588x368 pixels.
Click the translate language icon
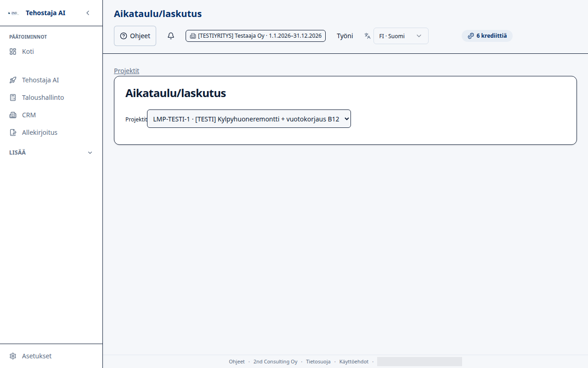point(367,36)
